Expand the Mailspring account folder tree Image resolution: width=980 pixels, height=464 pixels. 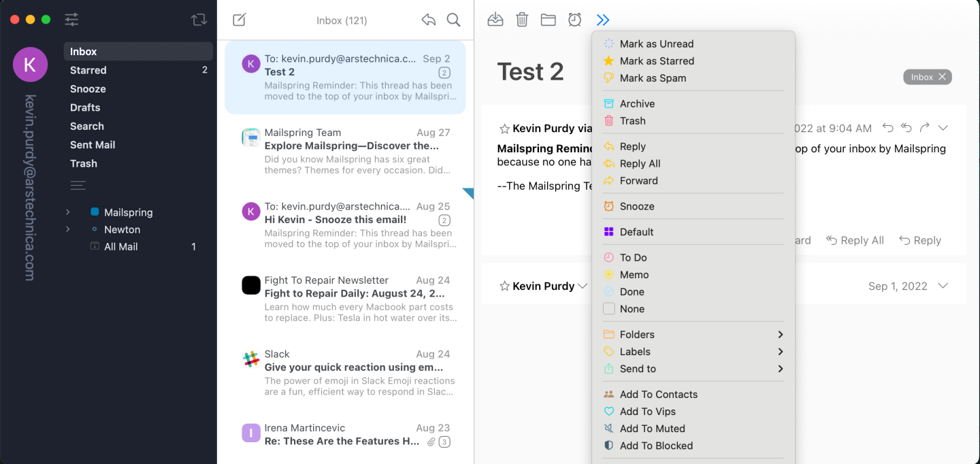tap(67, 212)
